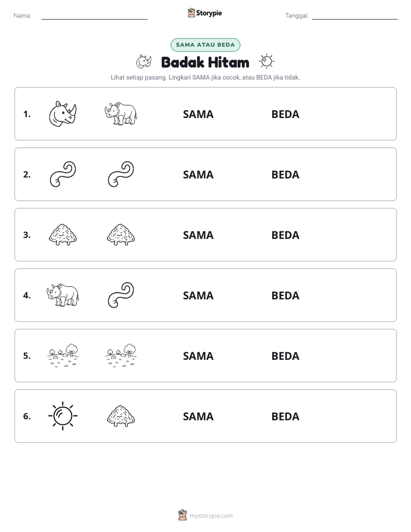Click the standing rhino icon in row 4
This screenshot has height=532, width=411.
(x=63, y=295)
